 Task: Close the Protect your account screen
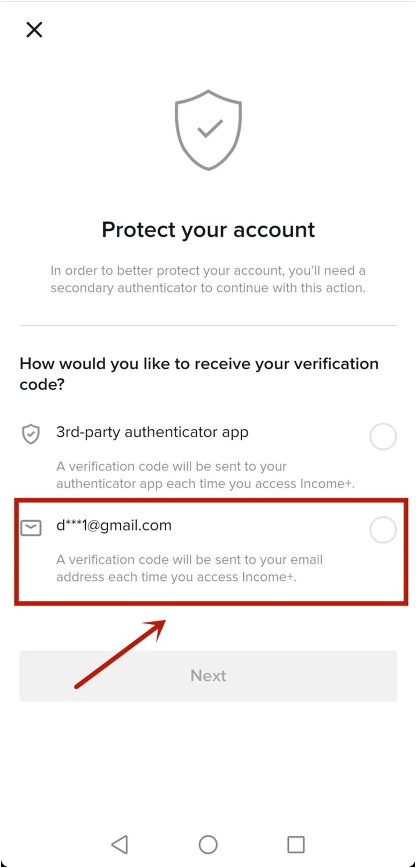[x=34, y=30]
